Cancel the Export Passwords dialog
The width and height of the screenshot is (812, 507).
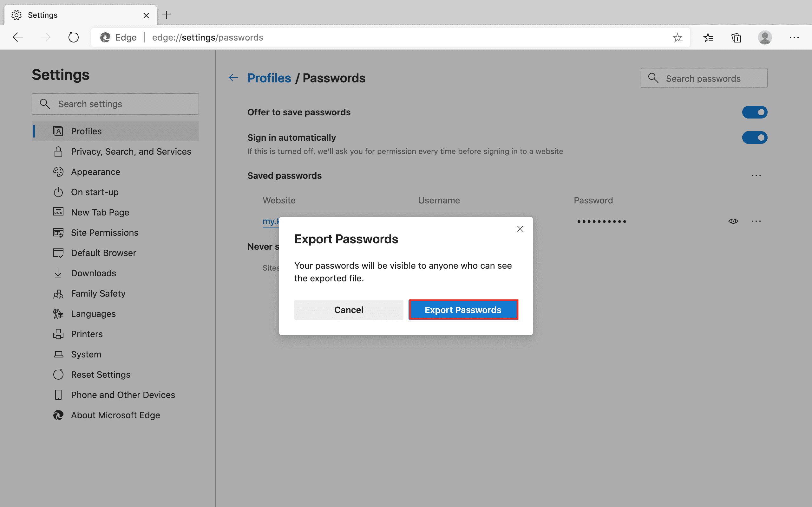tap(349, 310)
